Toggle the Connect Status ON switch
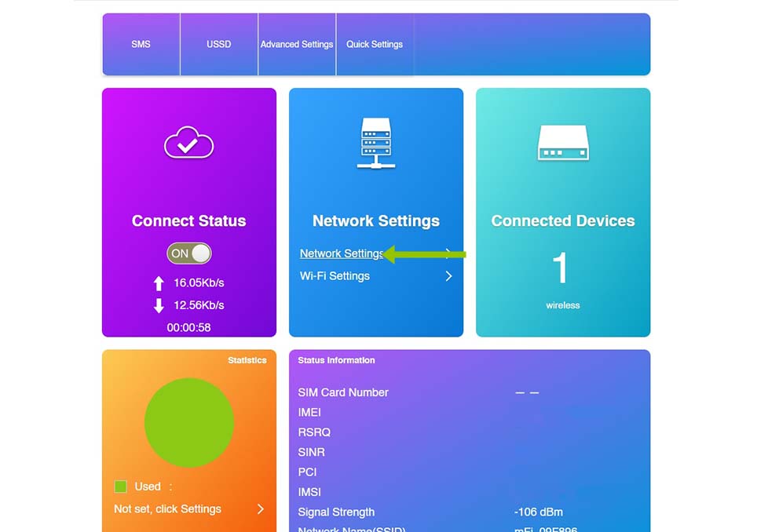The image size is (768, 532). point(189,253)
